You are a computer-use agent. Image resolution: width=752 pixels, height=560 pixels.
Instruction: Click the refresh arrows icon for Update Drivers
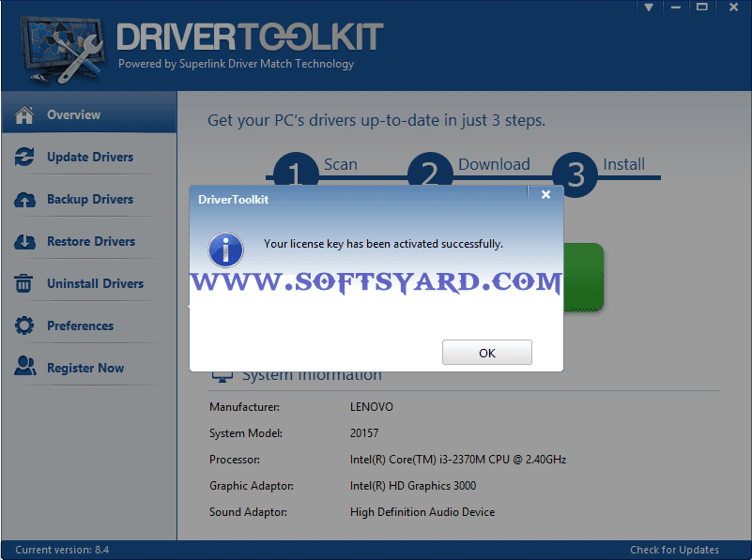(24, 158)
